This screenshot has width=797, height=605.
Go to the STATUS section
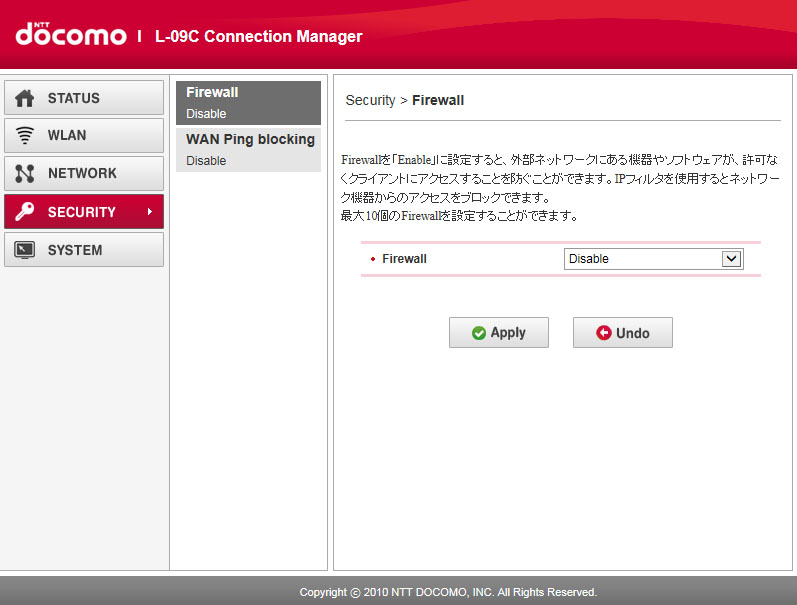click(x=84, y=98)
